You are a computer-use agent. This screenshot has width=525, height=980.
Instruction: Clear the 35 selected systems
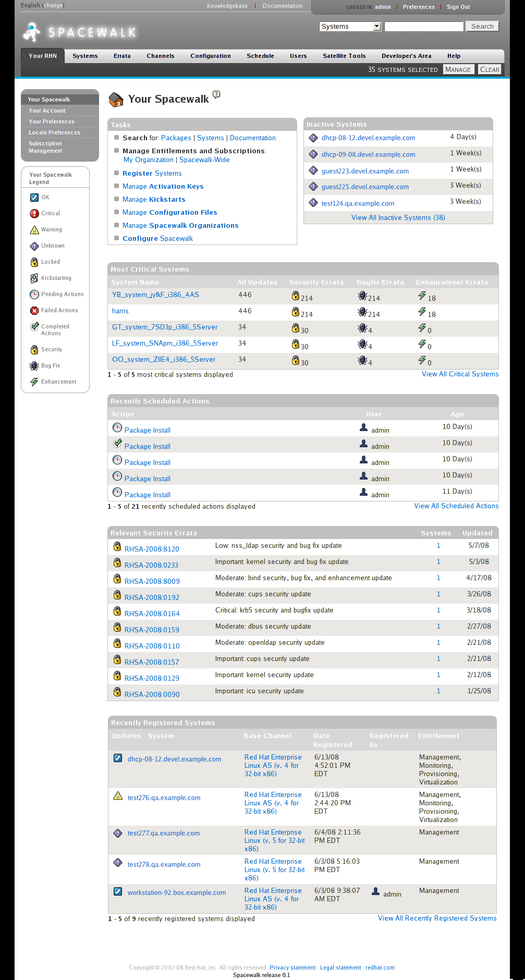pos(490,69)
